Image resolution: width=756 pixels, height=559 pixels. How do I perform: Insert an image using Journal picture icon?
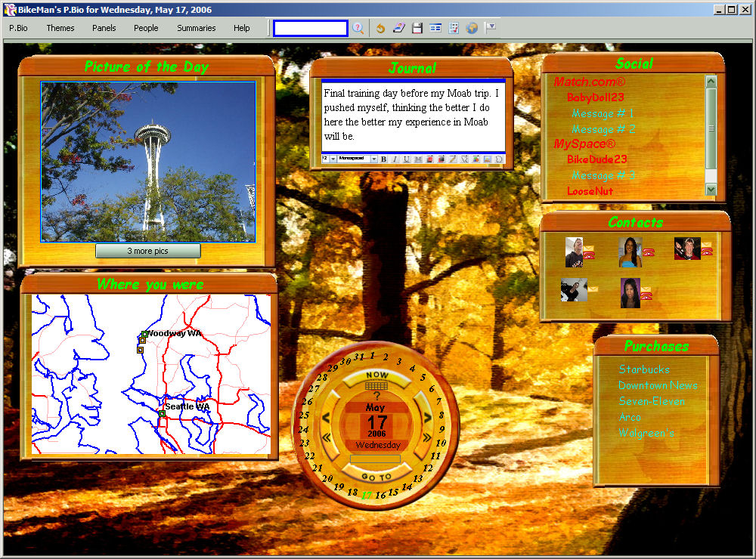pos(488,159)
